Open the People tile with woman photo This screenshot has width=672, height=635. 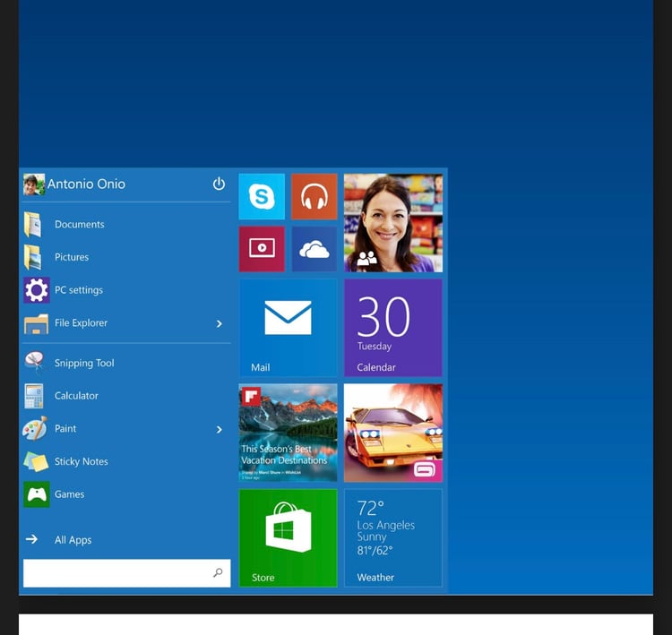[393, 223]
